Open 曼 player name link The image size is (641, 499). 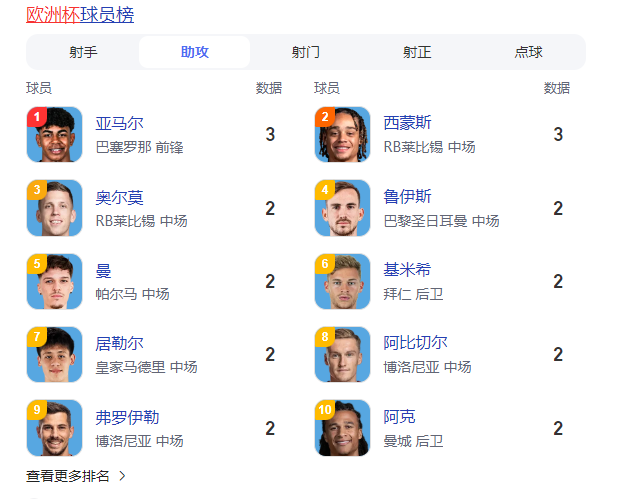(104, 270)
